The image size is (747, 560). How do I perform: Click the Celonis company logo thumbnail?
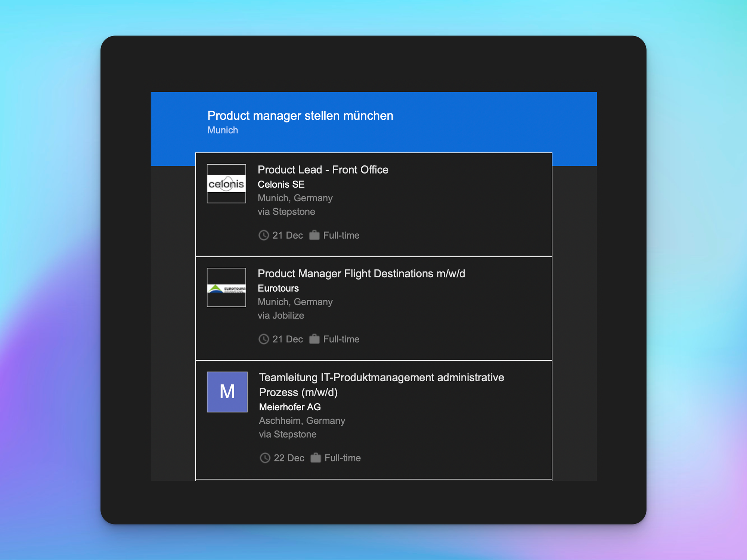[x=226, y=184]
